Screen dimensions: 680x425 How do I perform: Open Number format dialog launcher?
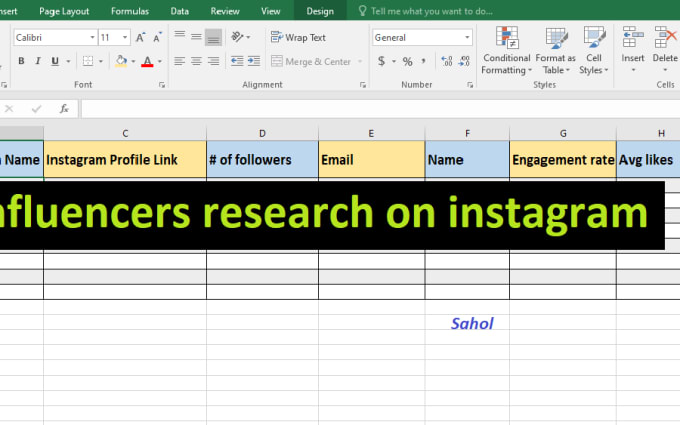(x=470, y=85)
